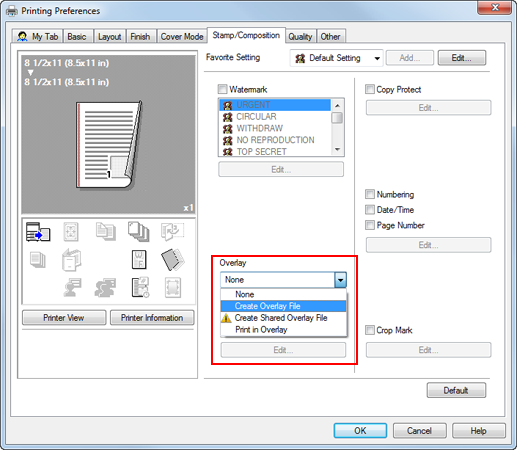The image size is (517, 450).
Task: Click the grayed single-user authentication icon
Action: click(x=72, y=287)
